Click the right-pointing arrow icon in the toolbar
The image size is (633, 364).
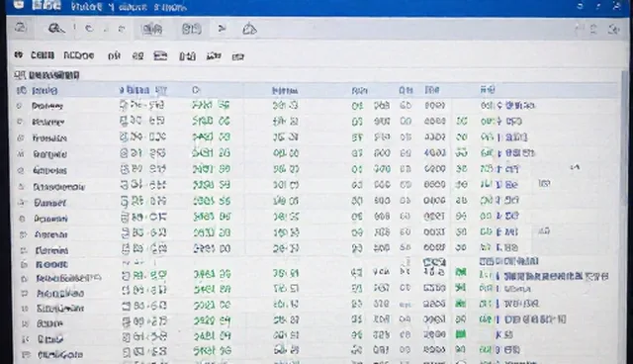click(222, 29)
